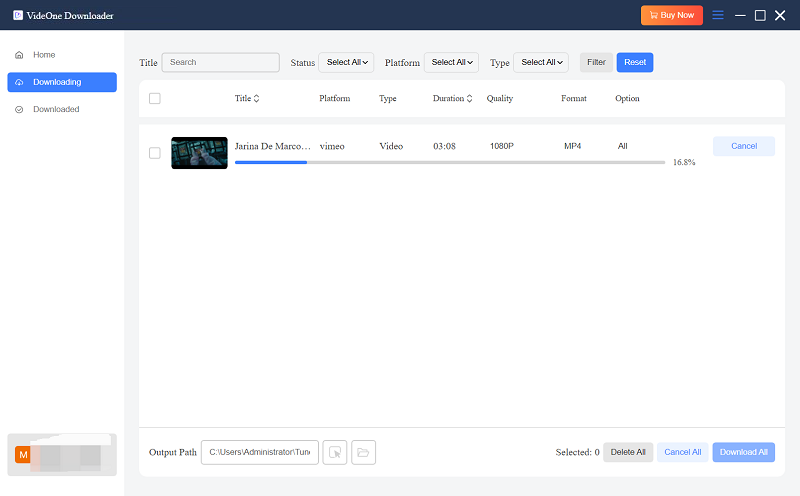Click the orange M account avatar icon
Image resolution: width=800 pixels, height=496 pixels.
(23, 455)
